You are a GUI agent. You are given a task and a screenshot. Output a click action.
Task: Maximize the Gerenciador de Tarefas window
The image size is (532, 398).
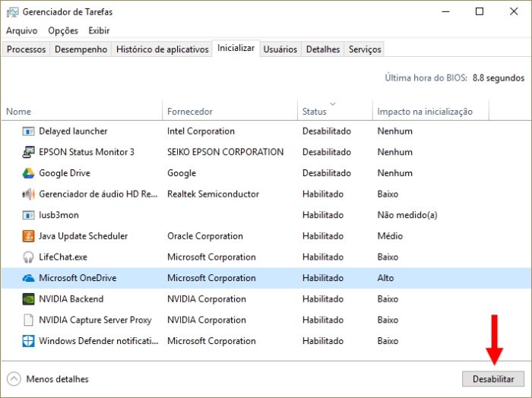(x=480, y=12)
